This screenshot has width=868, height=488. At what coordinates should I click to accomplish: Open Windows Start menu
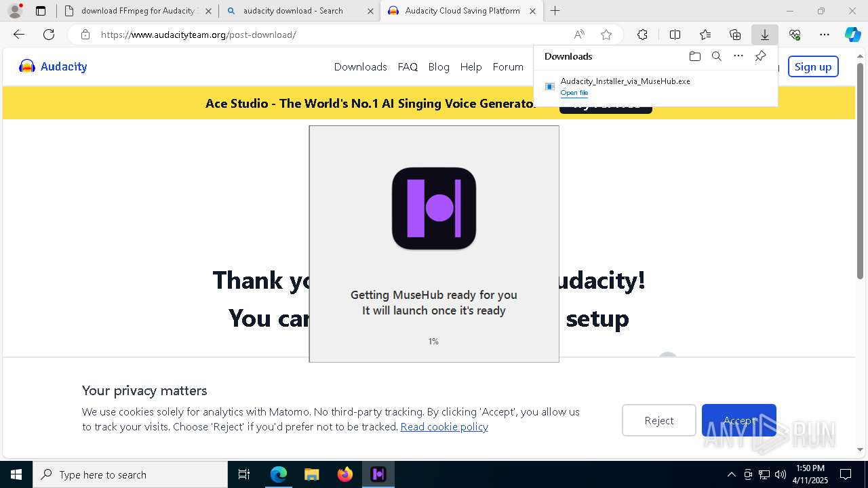[16, 474]
